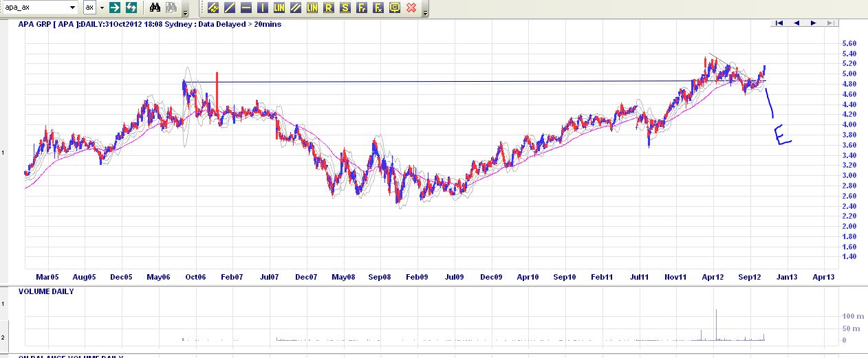
Task: Click the ax exchange field
Action: point(89,8)
